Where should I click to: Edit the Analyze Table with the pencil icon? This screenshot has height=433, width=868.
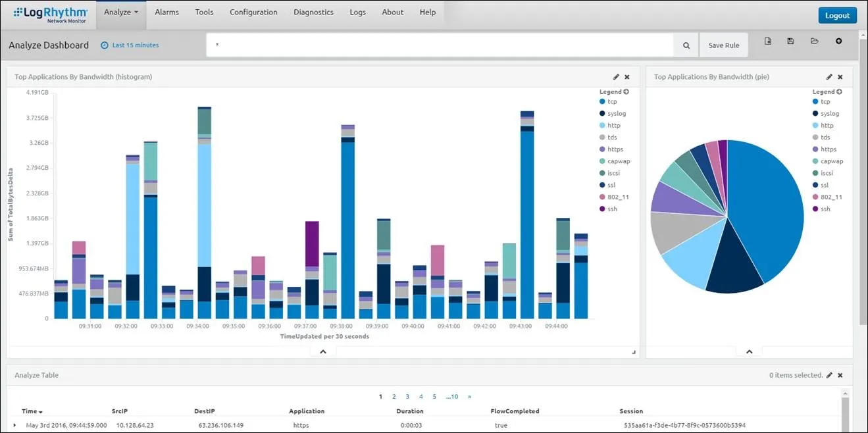pyautogui.click(x=830, y=374)
